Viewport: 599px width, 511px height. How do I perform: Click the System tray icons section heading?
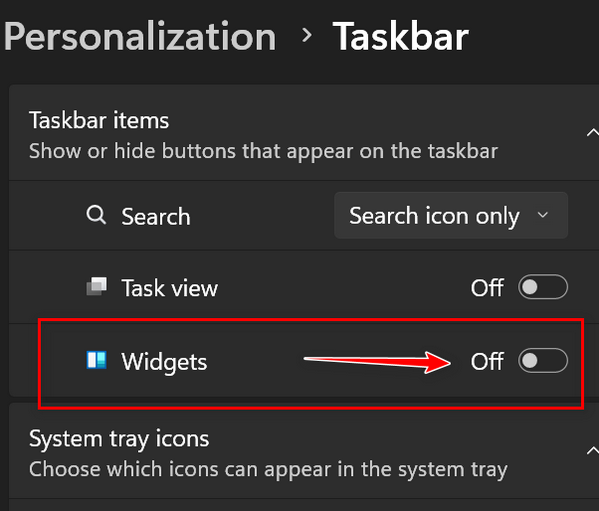point(119,439)
